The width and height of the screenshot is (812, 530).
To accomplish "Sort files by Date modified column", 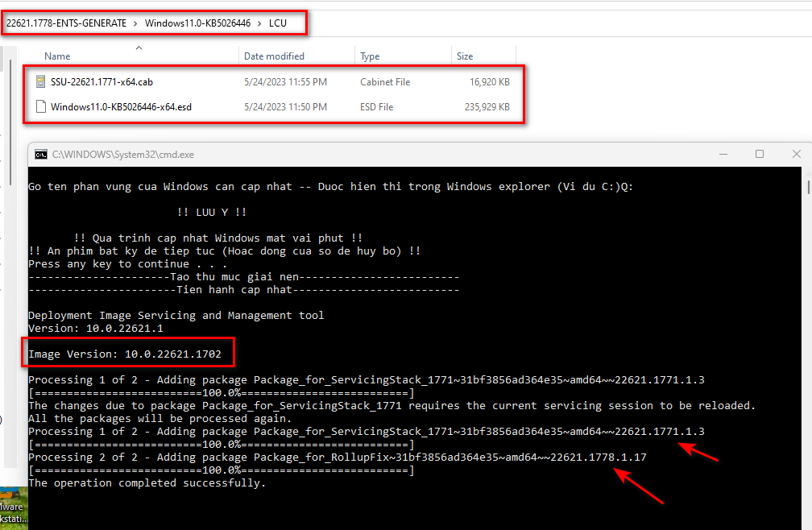I will coord(274,56).
